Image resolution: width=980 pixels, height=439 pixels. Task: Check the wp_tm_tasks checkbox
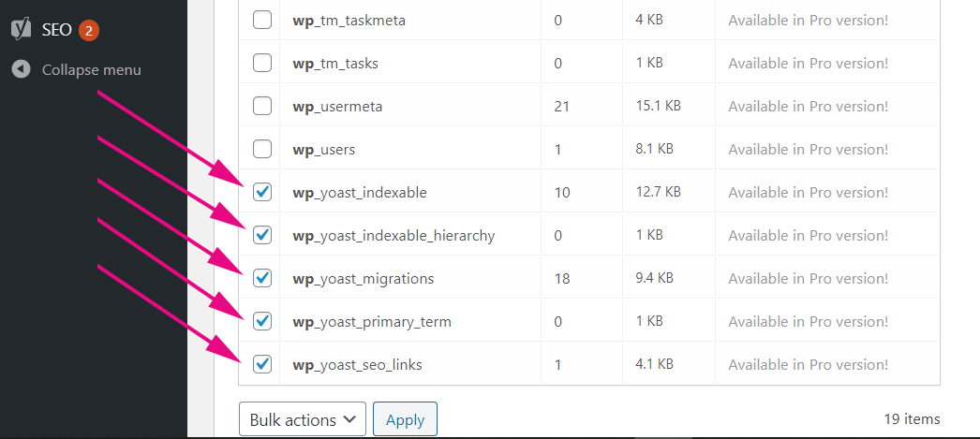[x=262, y=63]
